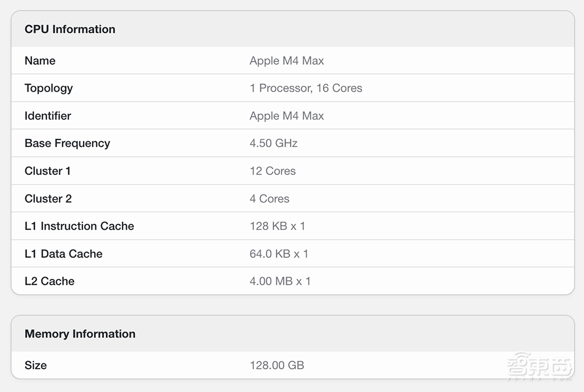
Task: Select the 128 KB x 1 value
Action: (277, 226)
